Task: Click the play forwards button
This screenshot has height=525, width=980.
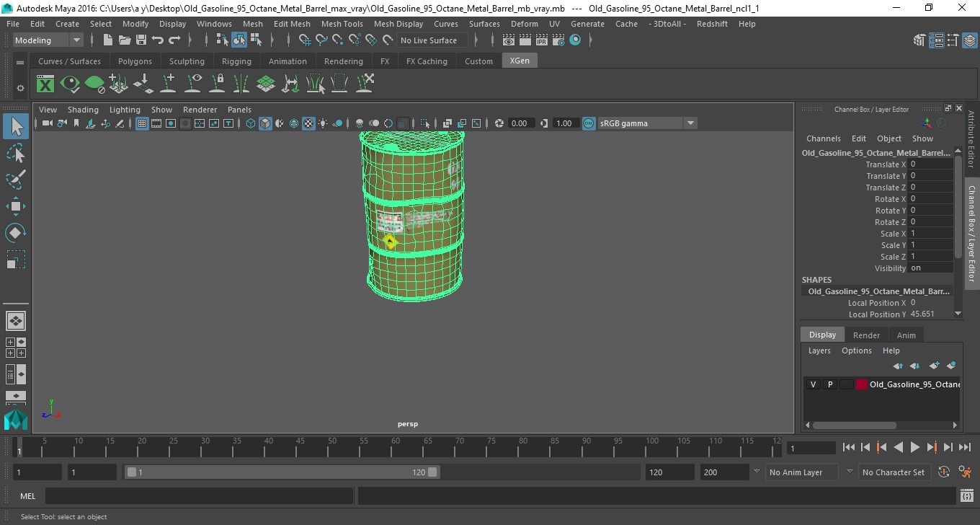Action: [914, 447]
